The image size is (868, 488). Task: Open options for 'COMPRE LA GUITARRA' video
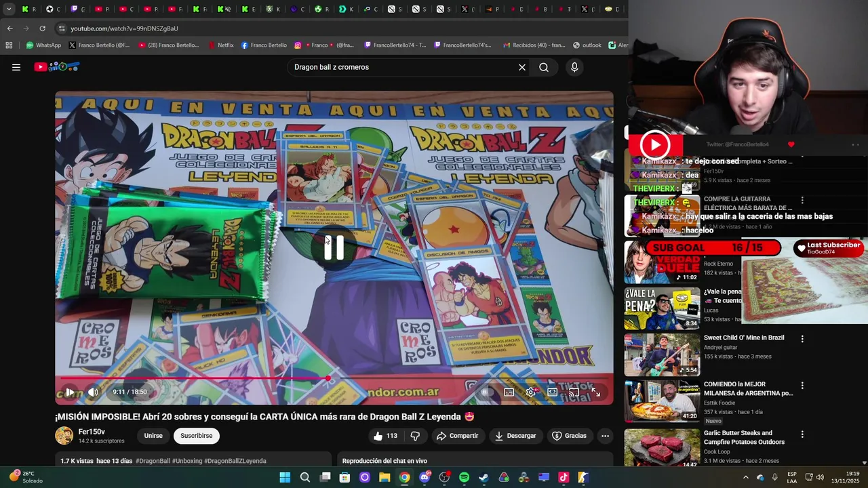(802, 201)
